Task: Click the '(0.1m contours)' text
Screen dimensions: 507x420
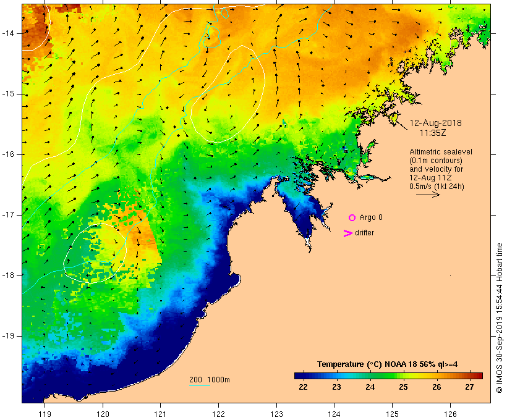Action: pos(436,161)
